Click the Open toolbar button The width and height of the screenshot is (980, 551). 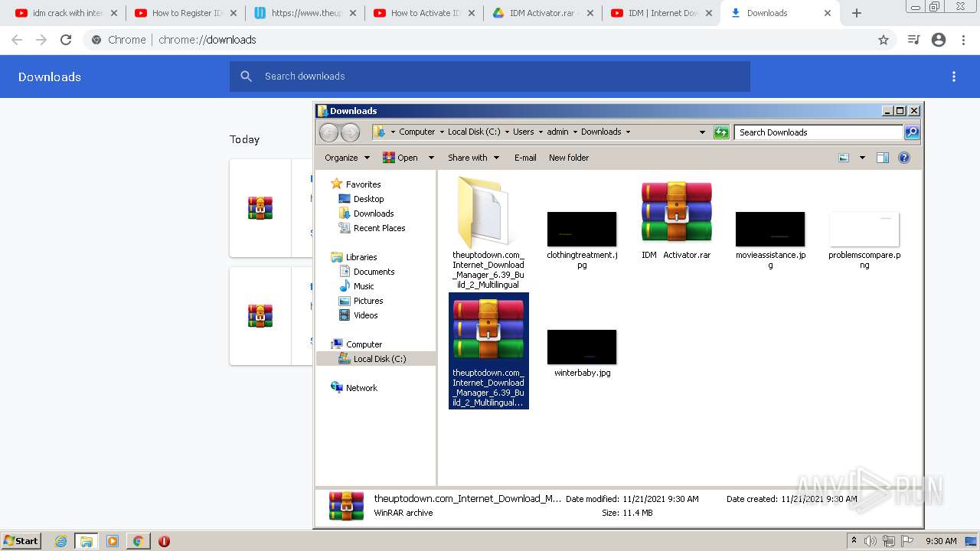(400, 158)
